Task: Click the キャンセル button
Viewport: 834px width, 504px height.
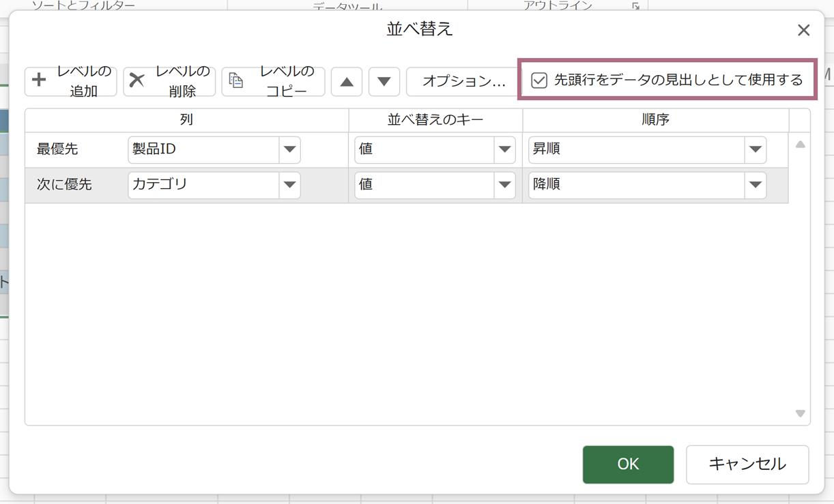Action: coord(747,464)
